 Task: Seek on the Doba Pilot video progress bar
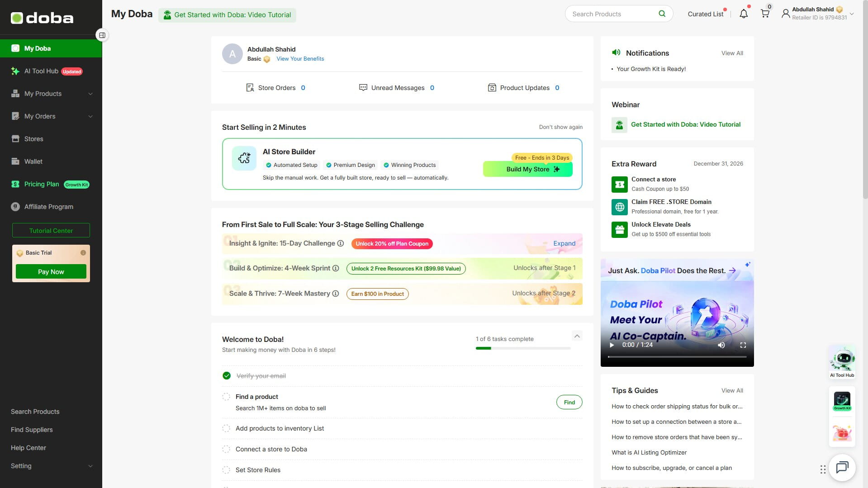click(677, 357)
